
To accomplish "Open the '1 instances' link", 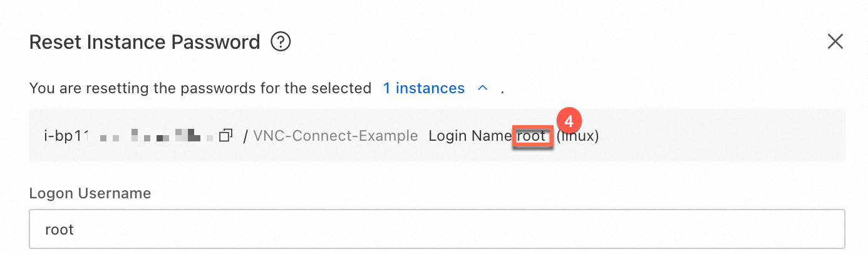I will [x=424, y=88].
